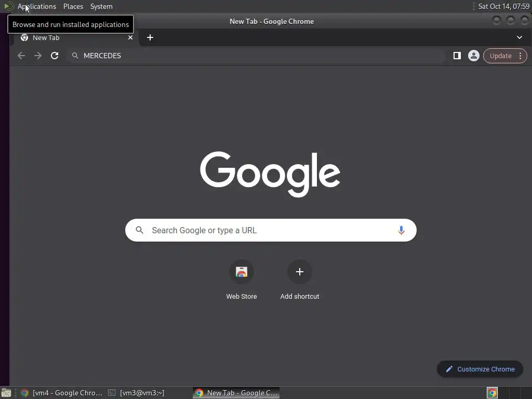Click the search icon in address bar
Image resolution: width=532 pixels, height=399 pixels.
click(75, 56)
